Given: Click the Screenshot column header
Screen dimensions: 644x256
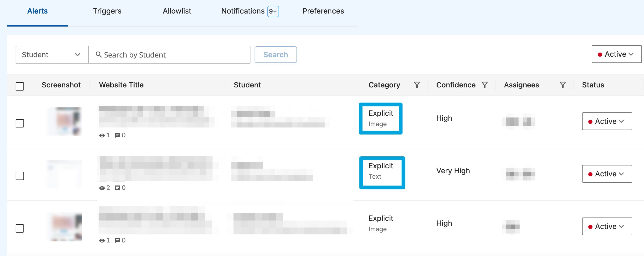Looking at the screenshot, I should pyautogui.click(x=61, y=85).
